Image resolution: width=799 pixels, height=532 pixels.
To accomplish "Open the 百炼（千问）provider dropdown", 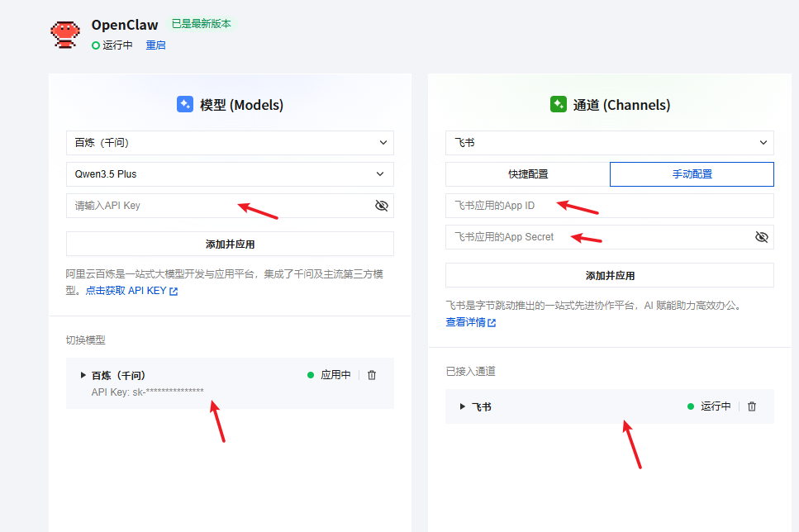I will (x=230, y=142).
